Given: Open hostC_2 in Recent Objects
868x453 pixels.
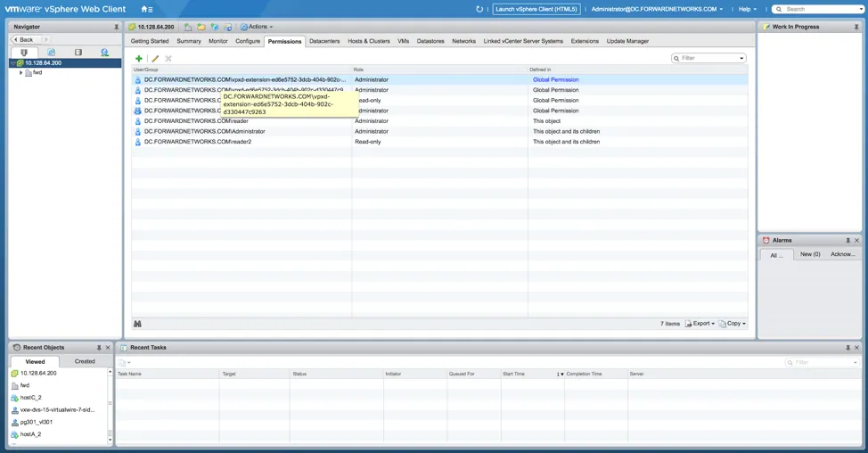Looking at the screenshot, I should tap(30, 398).
